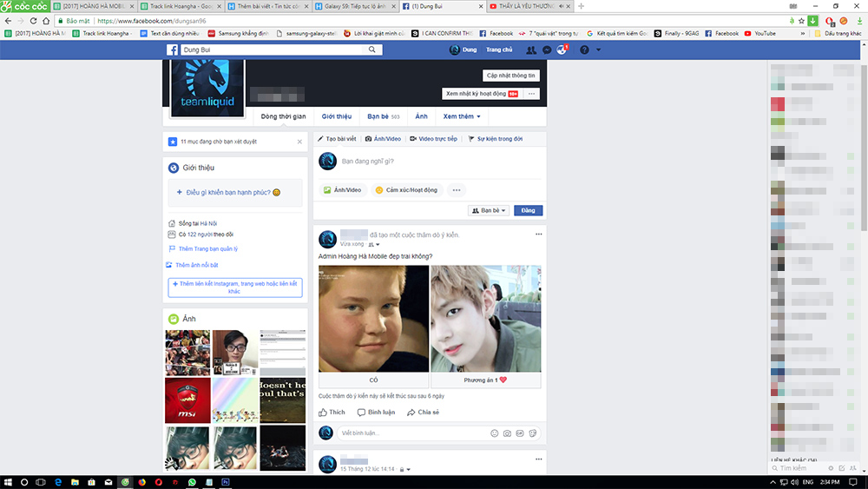Attach photo using camera icon in comment
Screen dimensions: 868x489
(x=507, y=433)
